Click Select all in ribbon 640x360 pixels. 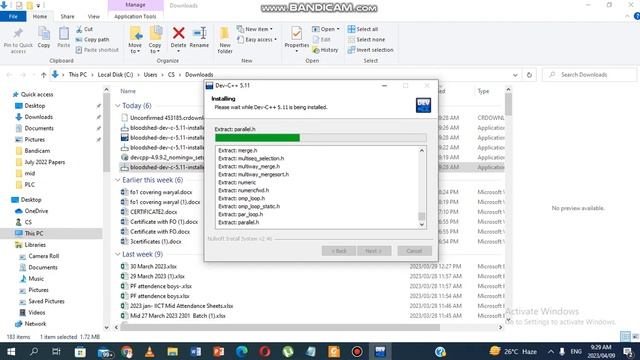pyautogui.click(x=363, y=29)
